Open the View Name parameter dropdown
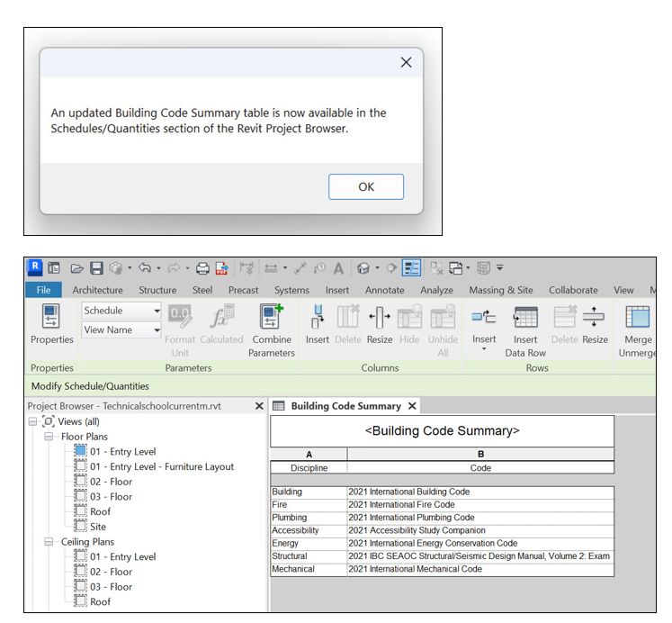 [x=121, y=330]
